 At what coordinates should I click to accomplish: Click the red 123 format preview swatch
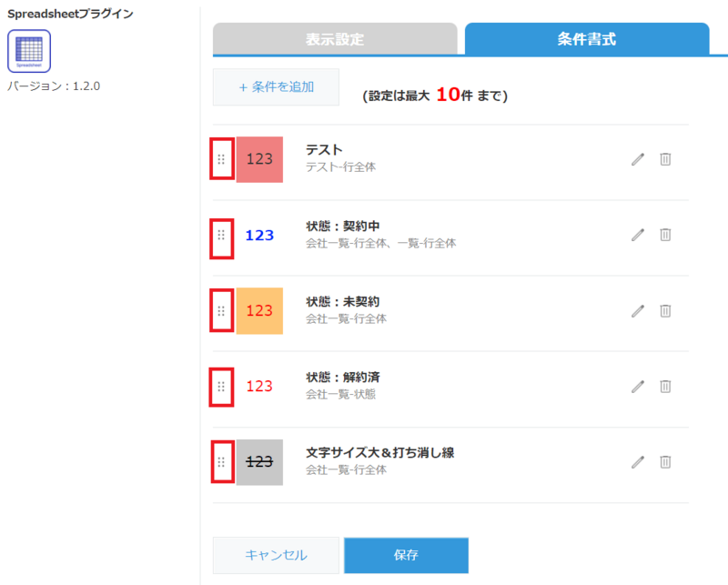(259, 159)
